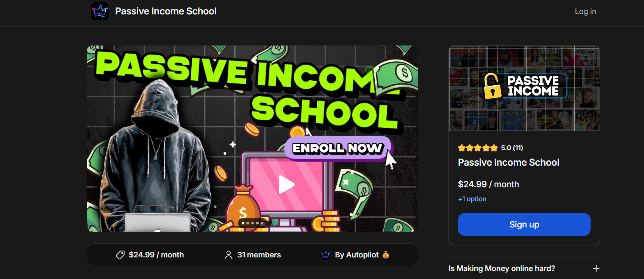The image size is (644, 279).
Task: Select the middle carousel dot indicator
Action: pyautogui.click(x=253, y=223)
